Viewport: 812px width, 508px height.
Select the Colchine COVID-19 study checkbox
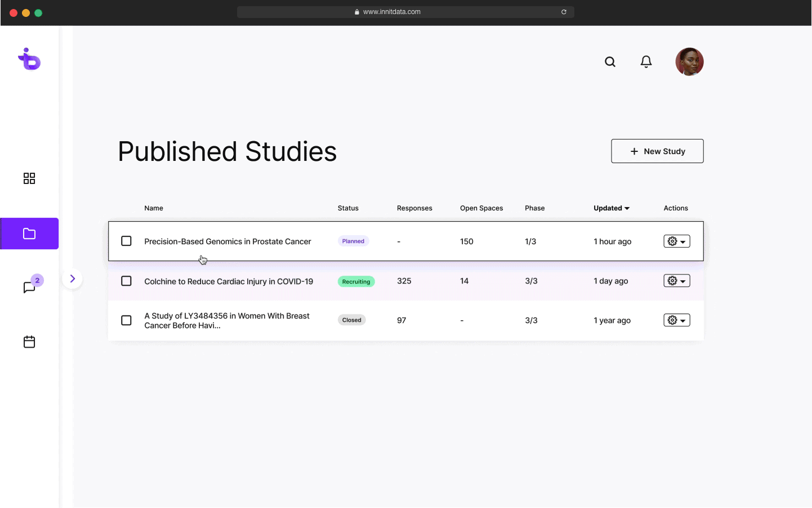(x=126, y=281)
